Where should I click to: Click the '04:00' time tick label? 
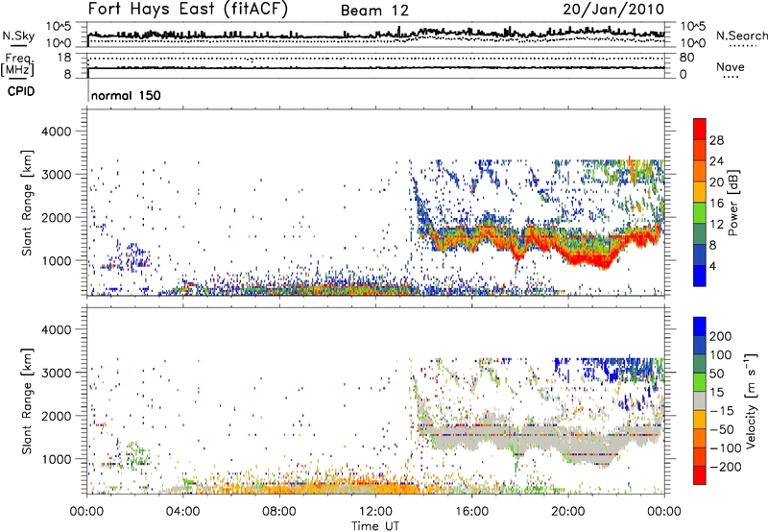[183, 512]
